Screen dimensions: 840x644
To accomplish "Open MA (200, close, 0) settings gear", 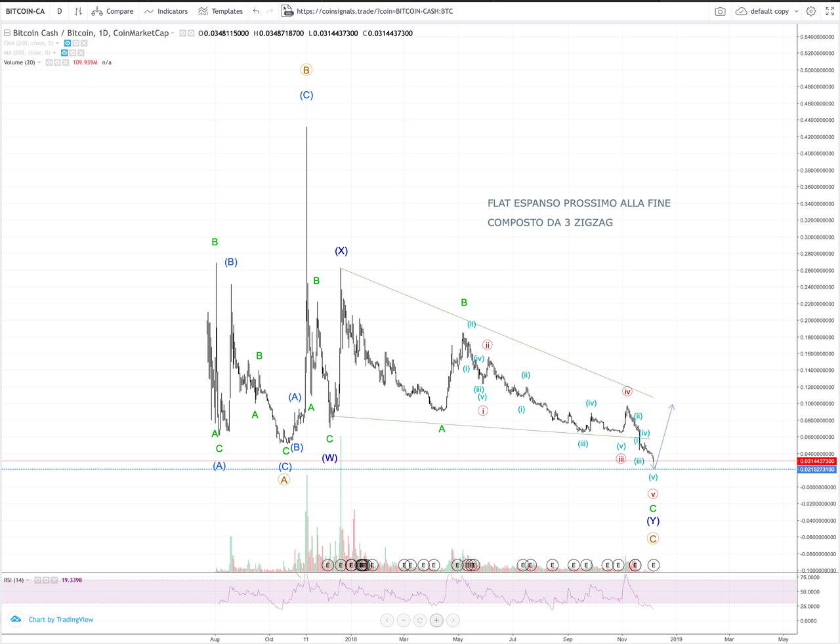I will pyautogui.click(x=72, y=52).
